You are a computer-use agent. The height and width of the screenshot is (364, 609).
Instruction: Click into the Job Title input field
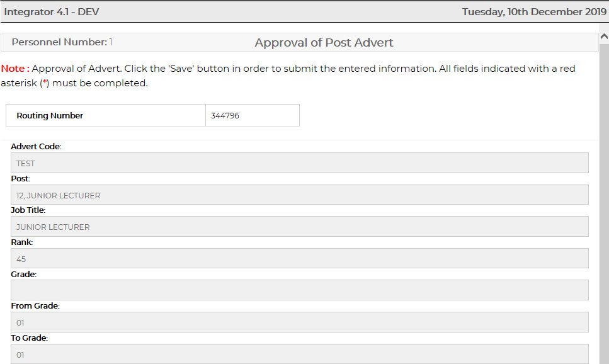[x=300, y=227]
